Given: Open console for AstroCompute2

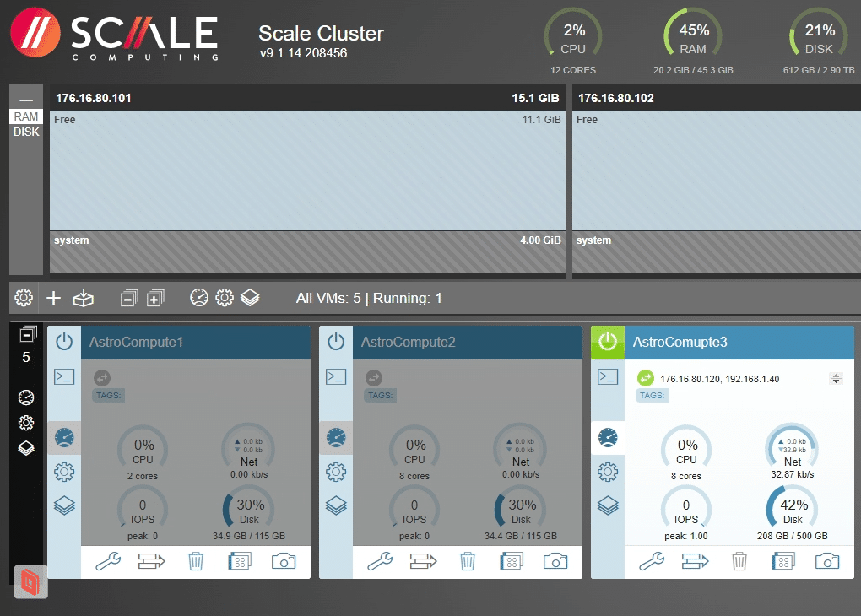Looking at the screenshot, I should coord(336,377).
